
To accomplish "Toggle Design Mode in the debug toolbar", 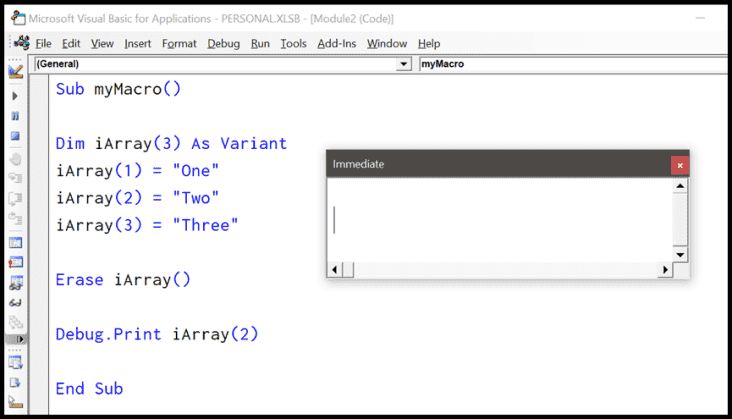I will coord(15,72).
